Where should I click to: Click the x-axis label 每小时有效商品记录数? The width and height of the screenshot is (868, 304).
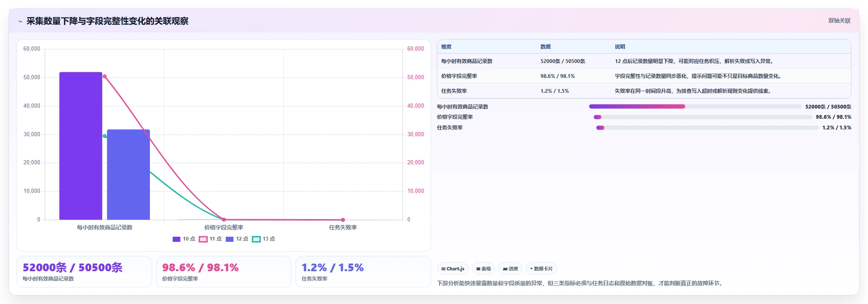pos(104,227)
